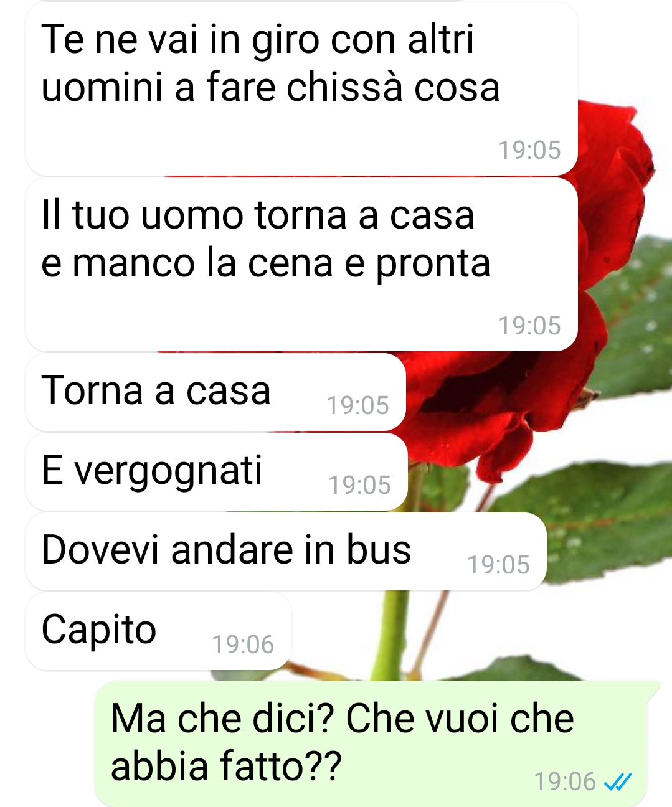Viewport: 672px width, 807px height.
Task: Tap the message 'Il tuo uomo torna a casa'
Action: point(301,265)
